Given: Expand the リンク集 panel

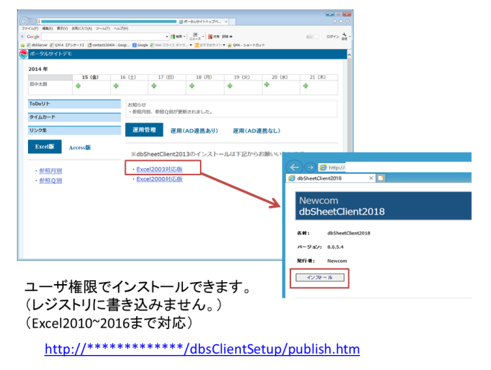Looking at the screenshot, I should 74,130.
